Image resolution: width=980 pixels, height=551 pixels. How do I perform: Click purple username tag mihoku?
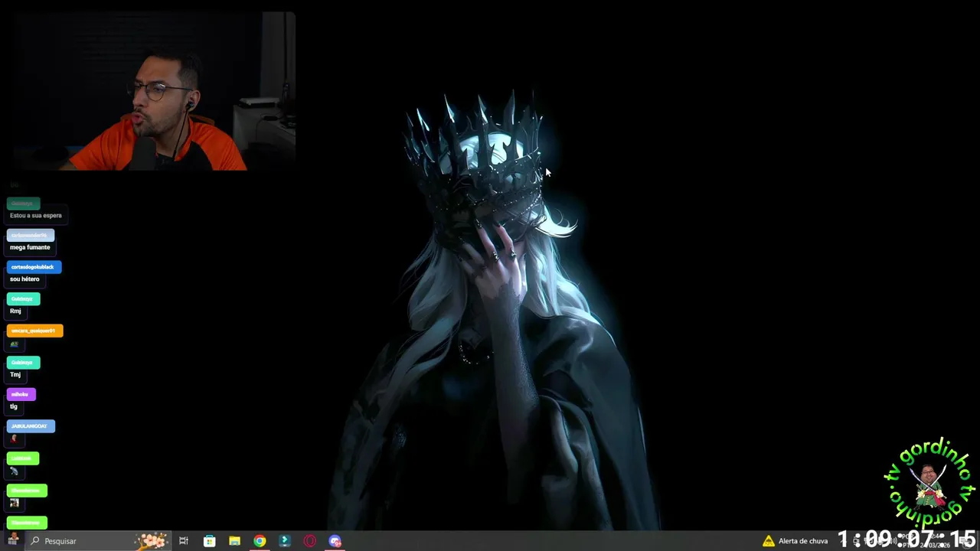[x=21, y=394]
